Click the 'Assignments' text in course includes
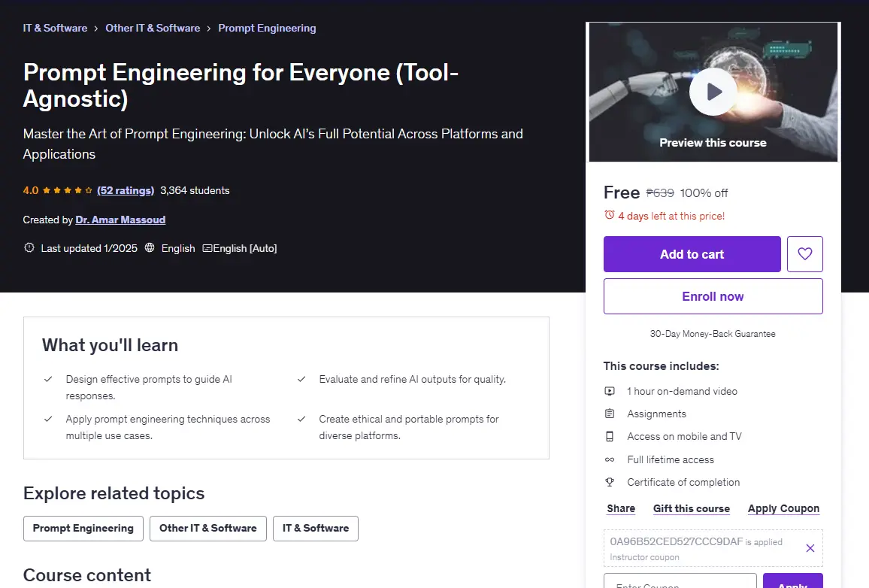 coord(657,414)
